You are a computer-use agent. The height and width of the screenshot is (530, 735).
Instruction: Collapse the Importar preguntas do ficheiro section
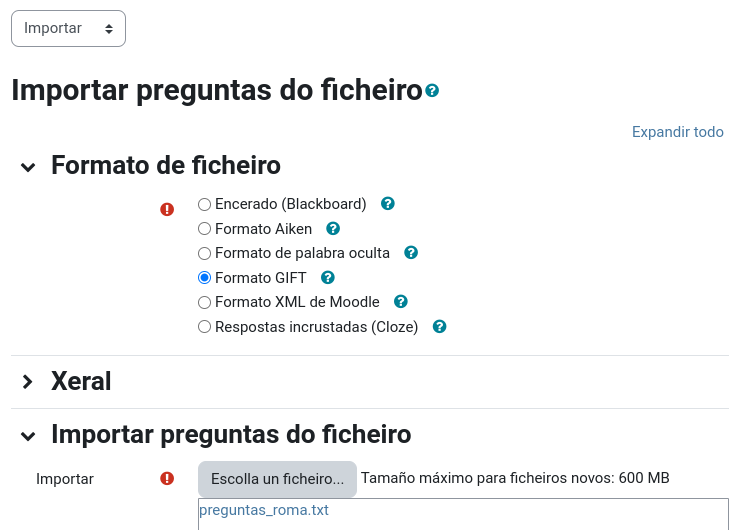pos(28,435)
